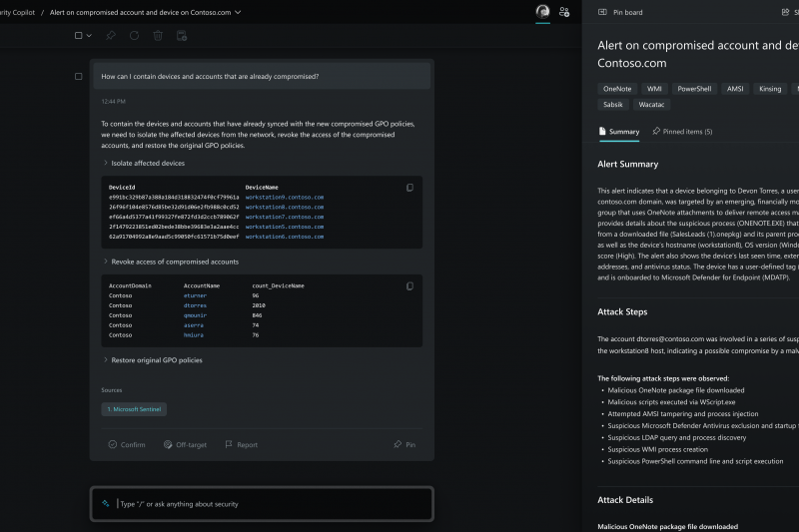Image resolution: width=799 pixels, height=532 pixels.
Task: Click the count value 2010 for dtorres
Action: (259, 305)
